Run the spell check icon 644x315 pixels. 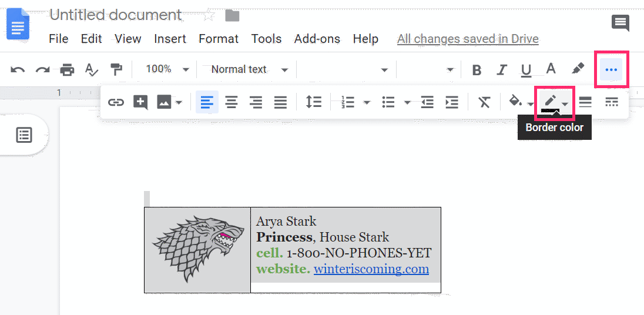(91, 70)
